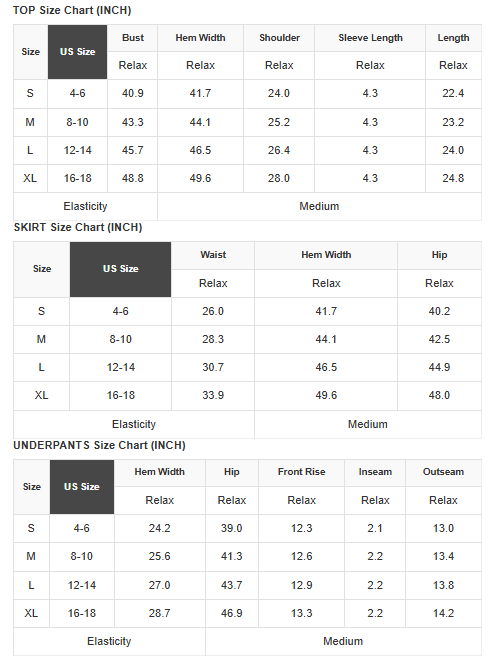498x667 pixels.
Task: Click the Shoulder column header
Action: point(279,38)
